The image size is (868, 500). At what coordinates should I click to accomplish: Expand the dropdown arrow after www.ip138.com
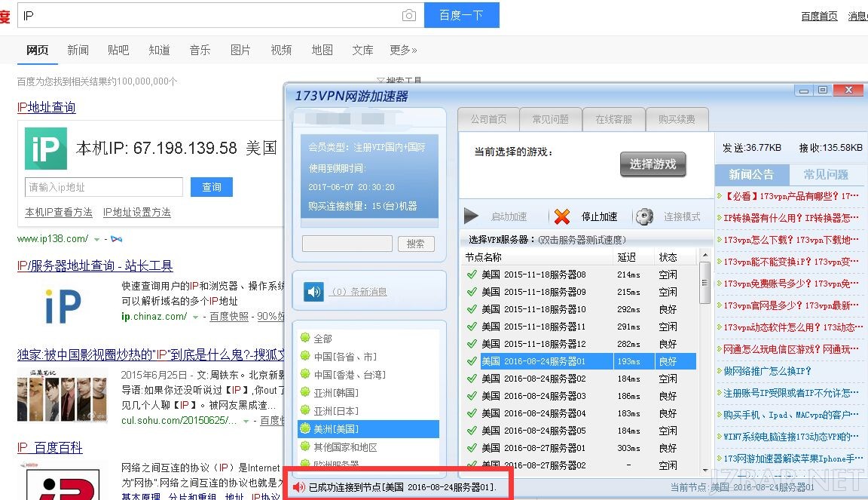pos(97,240)
